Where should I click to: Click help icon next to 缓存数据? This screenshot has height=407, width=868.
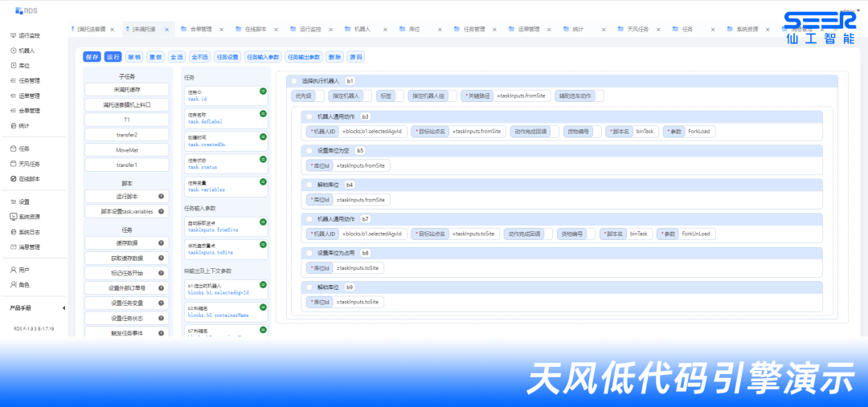[161, 242]
